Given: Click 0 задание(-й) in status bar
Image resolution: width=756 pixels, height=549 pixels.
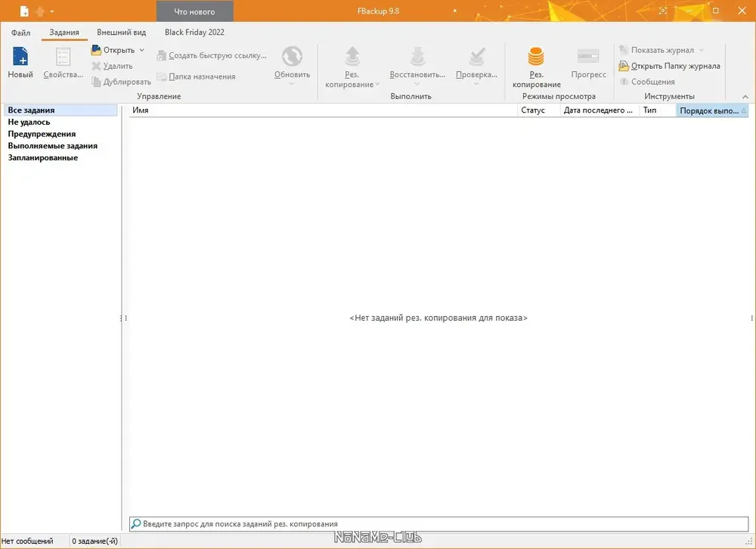Looking at the screenshot, I should tap(94, 541).
